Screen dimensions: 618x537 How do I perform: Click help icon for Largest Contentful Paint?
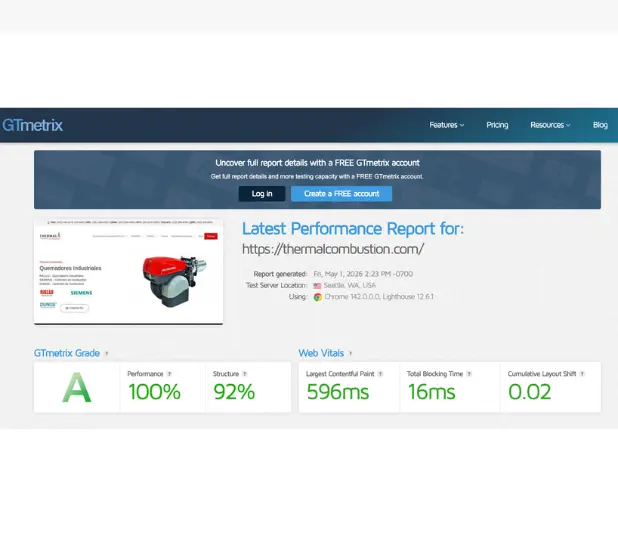[x=380, y=374]
